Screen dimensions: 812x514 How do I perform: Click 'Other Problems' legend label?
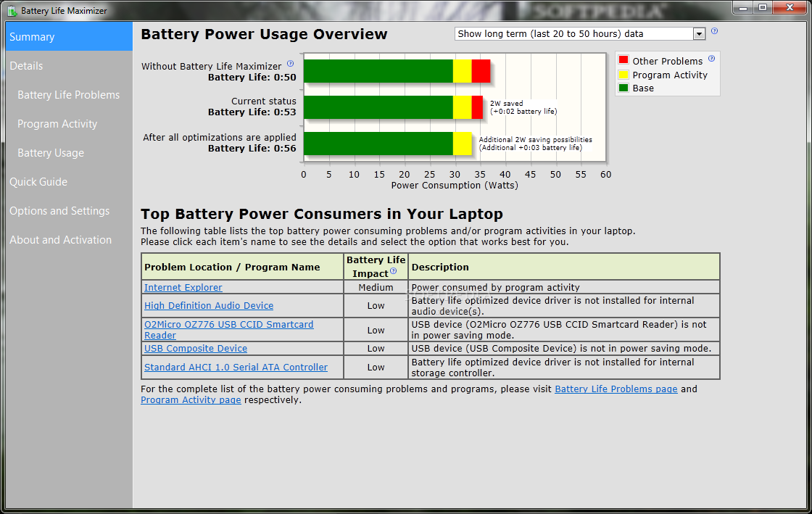(668, 61)
